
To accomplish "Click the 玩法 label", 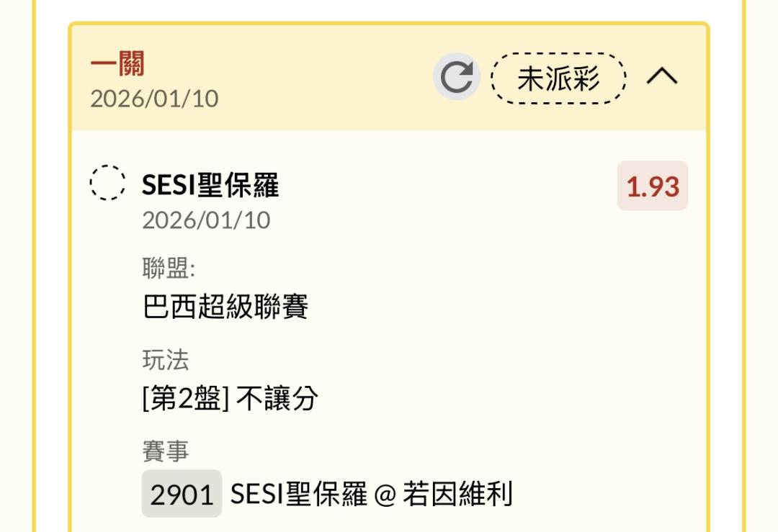I will pyautogui.click(x=166, y=360).
